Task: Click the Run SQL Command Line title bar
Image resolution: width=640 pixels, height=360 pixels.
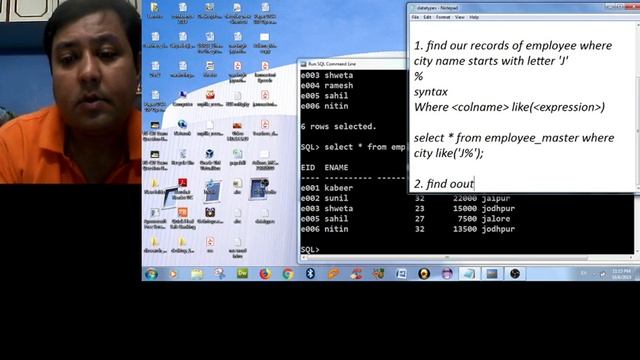Action: 353,64
